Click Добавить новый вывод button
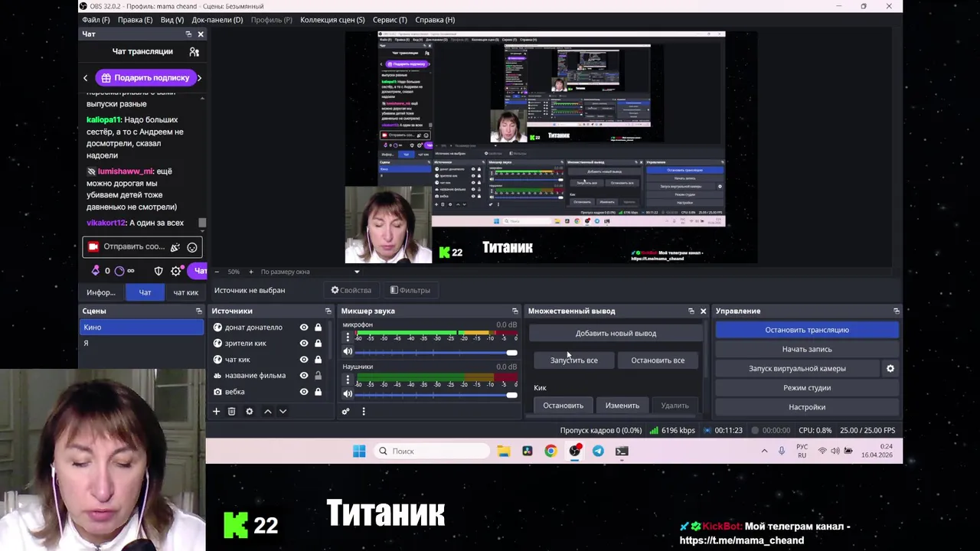This screenshot has height=551, width=980. click(x=616, y=334)
